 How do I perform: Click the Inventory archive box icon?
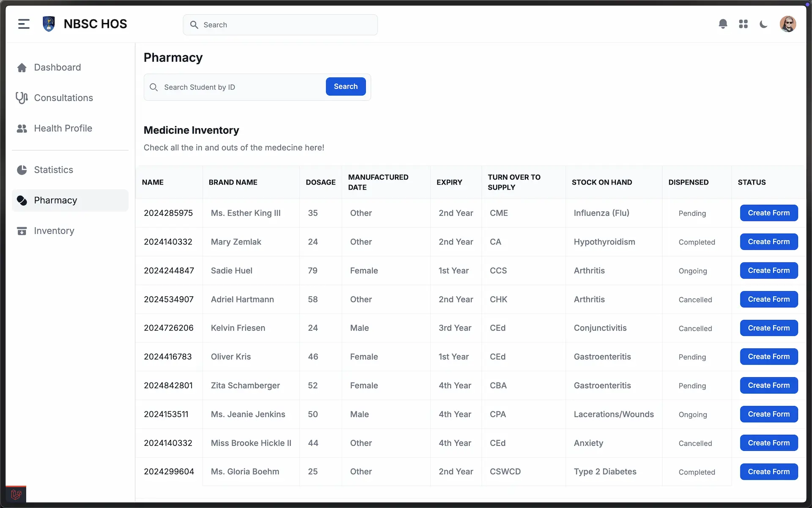pyautogui.click(x=22, y=231)
